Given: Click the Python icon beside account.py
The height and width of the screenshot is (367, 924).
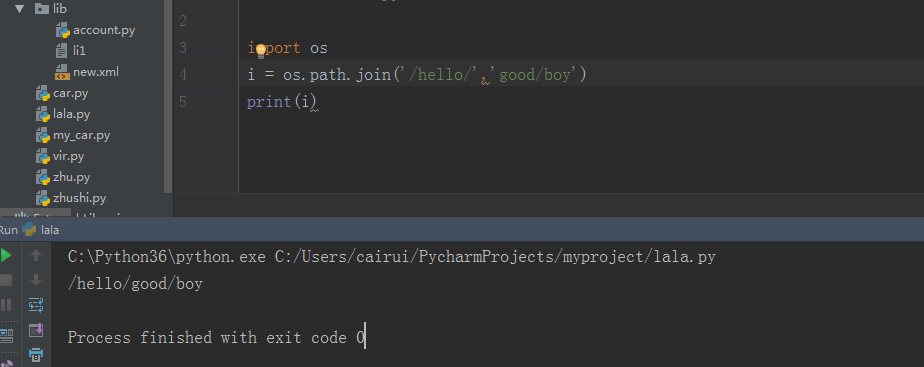Looking at the screenshot, I should pyautogui.click(x=62, y=30).
